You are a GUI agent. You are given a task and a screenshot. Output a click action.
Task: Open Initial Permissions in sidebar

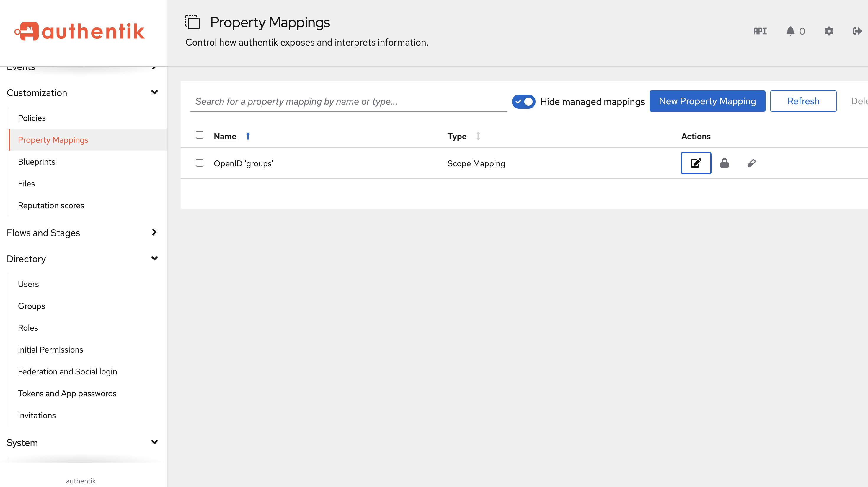(x=50, y=350)
